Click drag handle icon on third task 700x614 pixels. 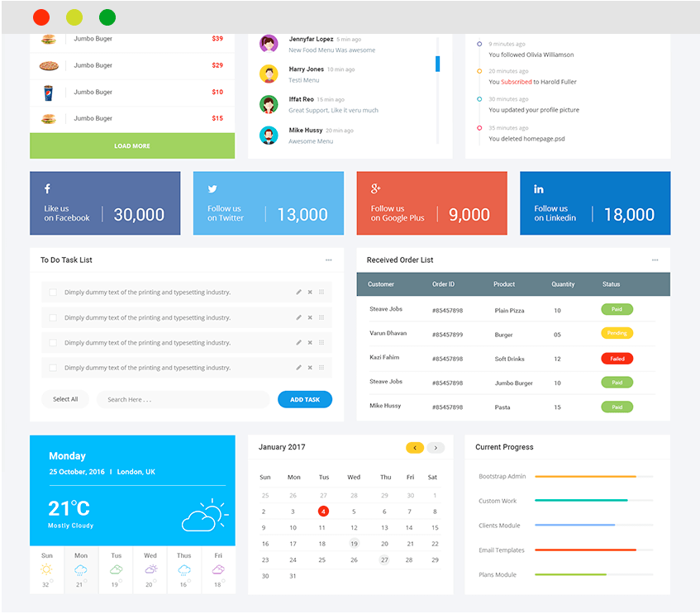[x=321, y=343]
